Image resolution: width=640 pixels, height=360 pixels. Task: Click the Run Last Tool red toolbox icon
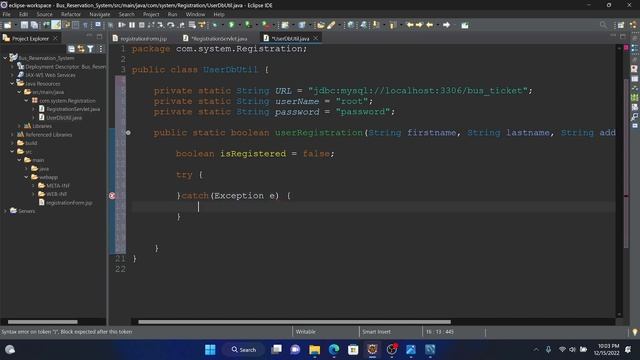(x=266, y=25)
